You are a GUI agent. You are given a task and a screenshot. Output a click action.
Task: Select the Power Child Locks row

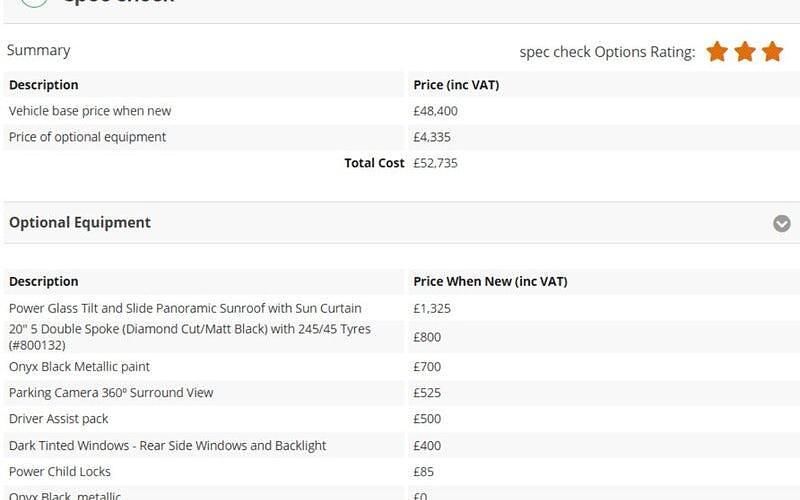coord(400,471)
